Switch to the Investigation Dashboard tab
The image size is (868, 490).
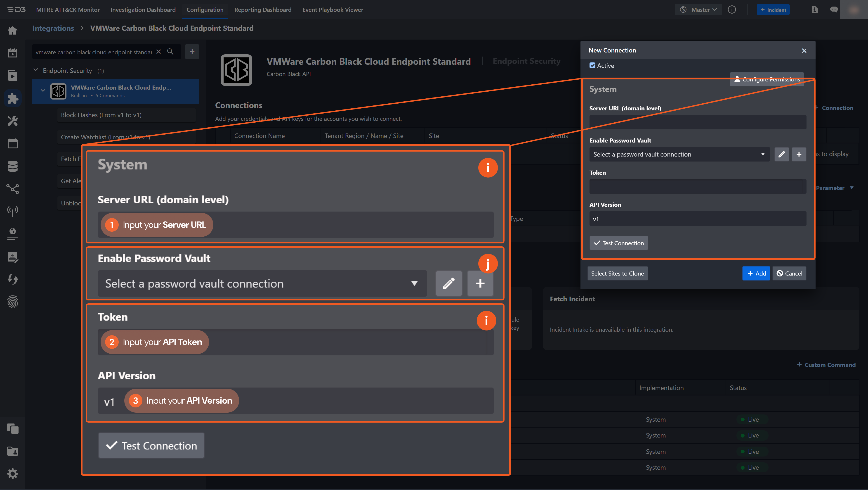click(143, 10)
